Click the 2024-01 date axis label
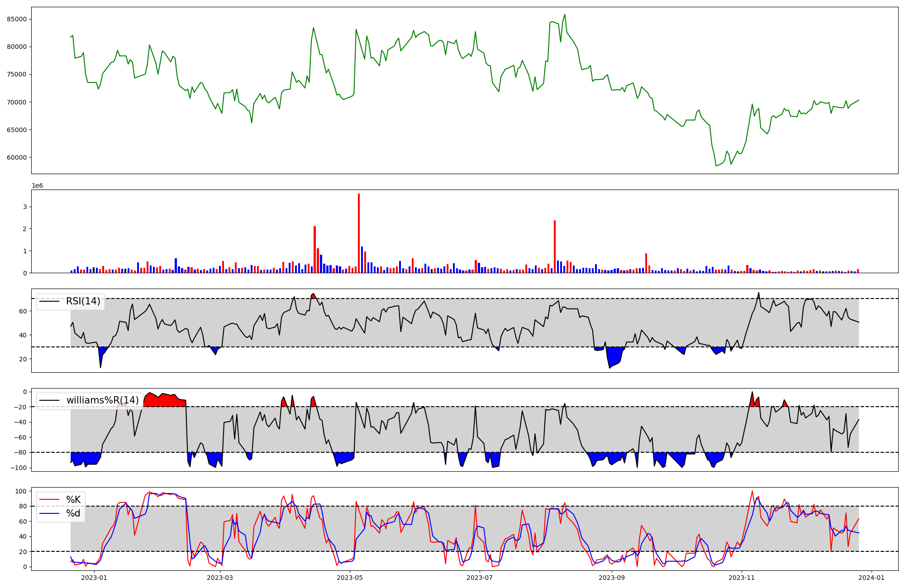This screenshot has height=588, width=905. point(871,578)
